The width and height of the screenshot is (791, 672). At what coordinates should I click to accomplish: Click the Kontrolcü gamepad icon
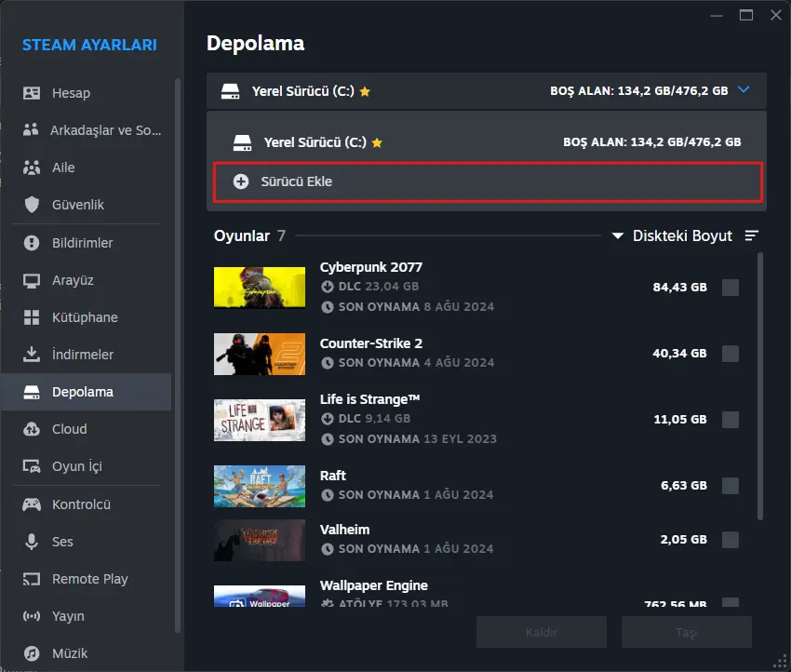click(32, 504)
